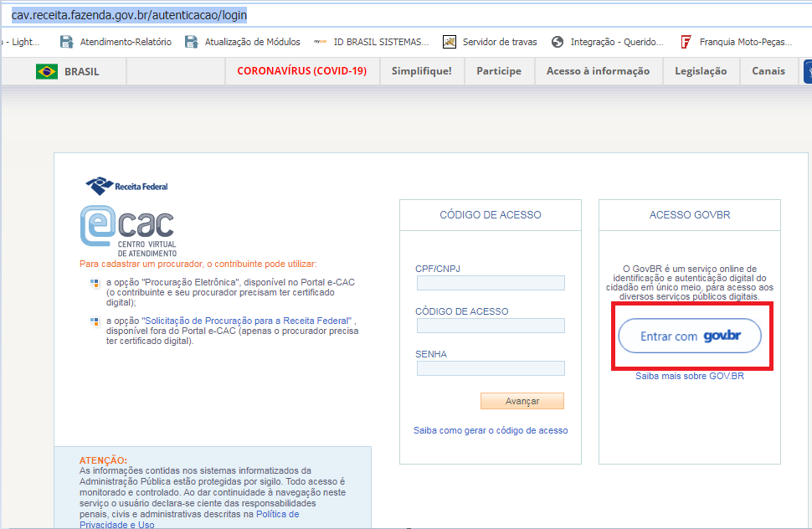The image size is (812, 529).
Task: Click the Servidor de travas bookmark label
Action: click(x=500, y=42)
